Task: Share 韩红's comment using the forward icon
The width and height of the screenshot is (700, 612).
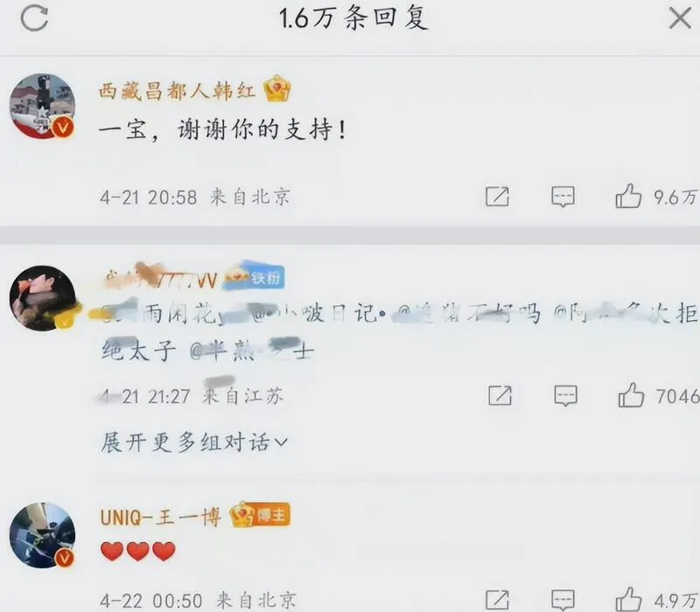Action: coord(497,196)
